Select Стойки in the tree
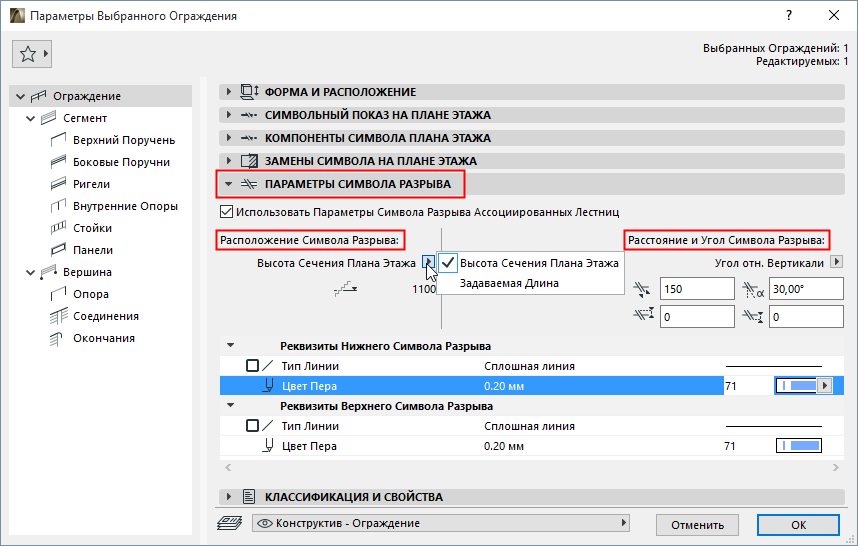Viewport: 858px width, 546px height. 92,228
